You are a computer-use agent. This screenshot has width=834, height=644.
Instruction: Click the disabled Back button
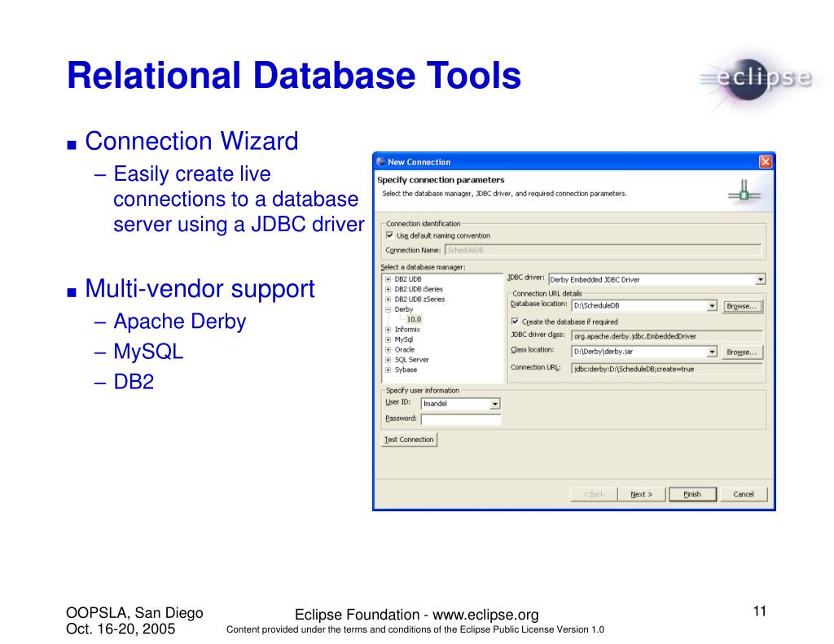(x=594, y=494)
